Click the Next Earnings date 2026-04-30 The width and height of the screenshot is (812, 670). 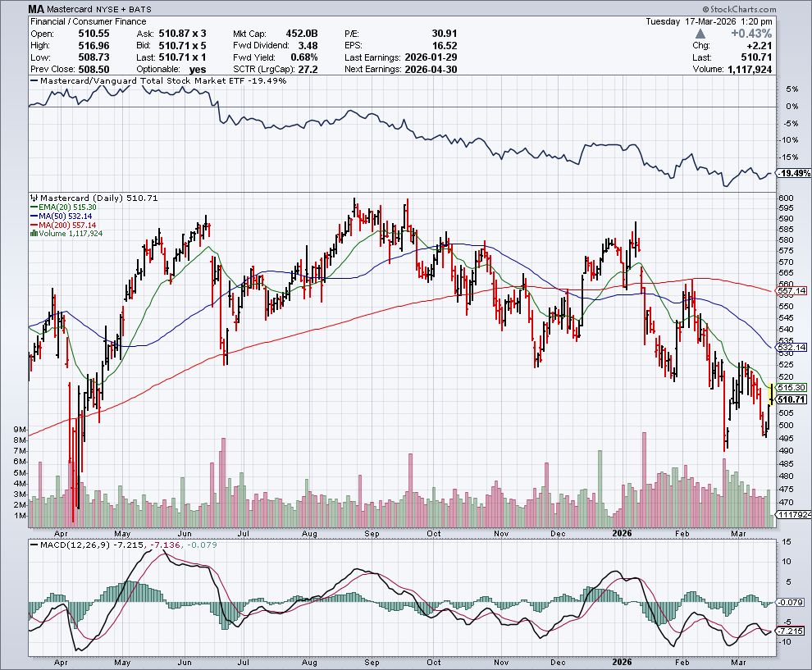click(x=435, y=70)
